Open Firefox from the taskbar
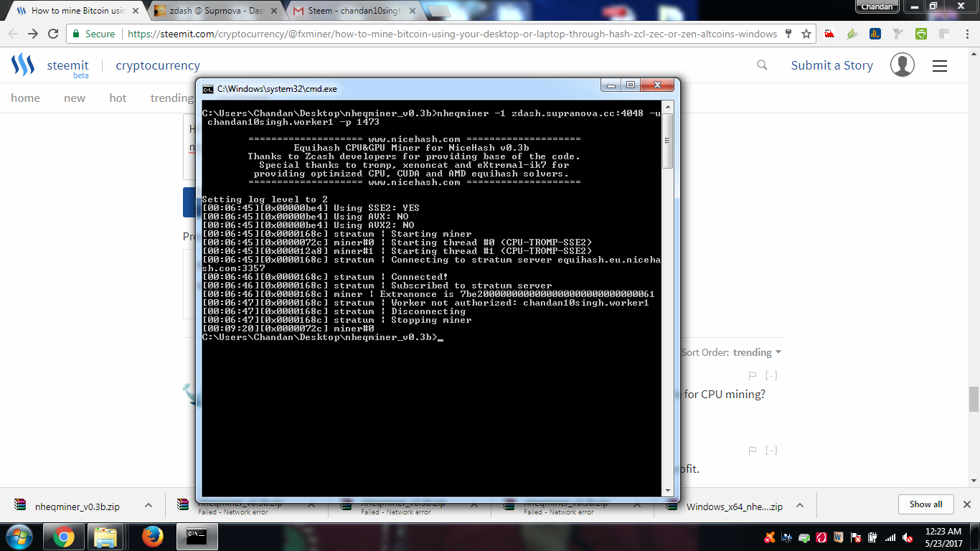The height and width of the screenshot is (551, 980). point(151,537)
